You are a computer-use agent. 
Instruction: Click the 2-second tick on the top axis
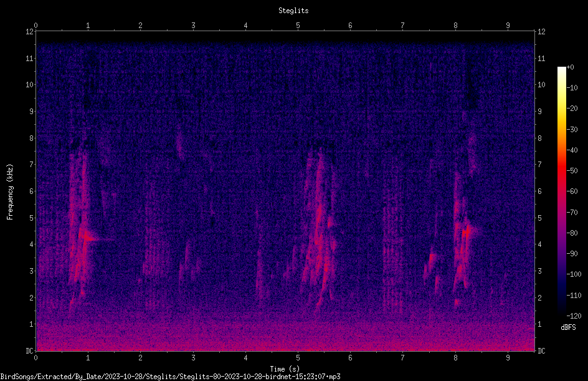(x=140, y=26)
